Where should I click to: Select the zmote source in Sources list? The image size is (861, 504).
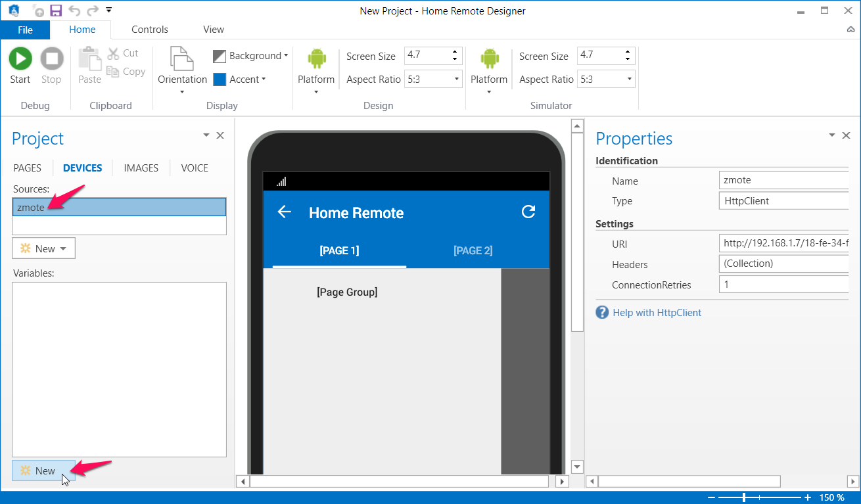[119, 207]
